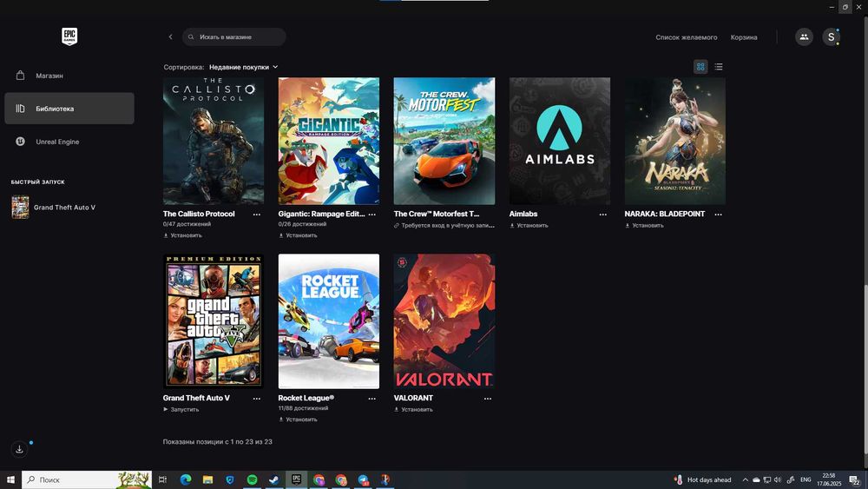Open The Crew Motorfest cover
The height and width of the screenshot is (489, 868).
(444, 142)
